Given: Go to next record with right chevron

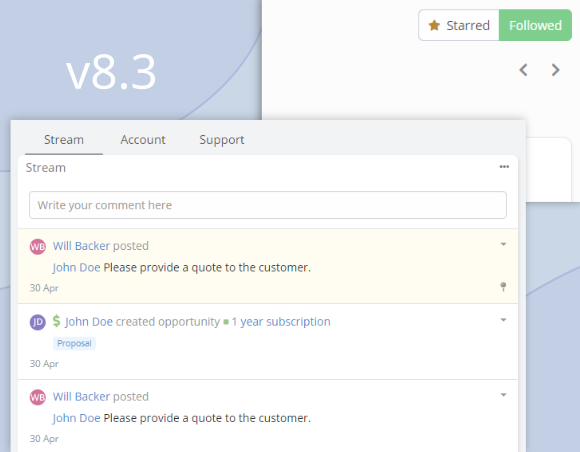Looking at the screenshot, I should (x=555, y=70).
